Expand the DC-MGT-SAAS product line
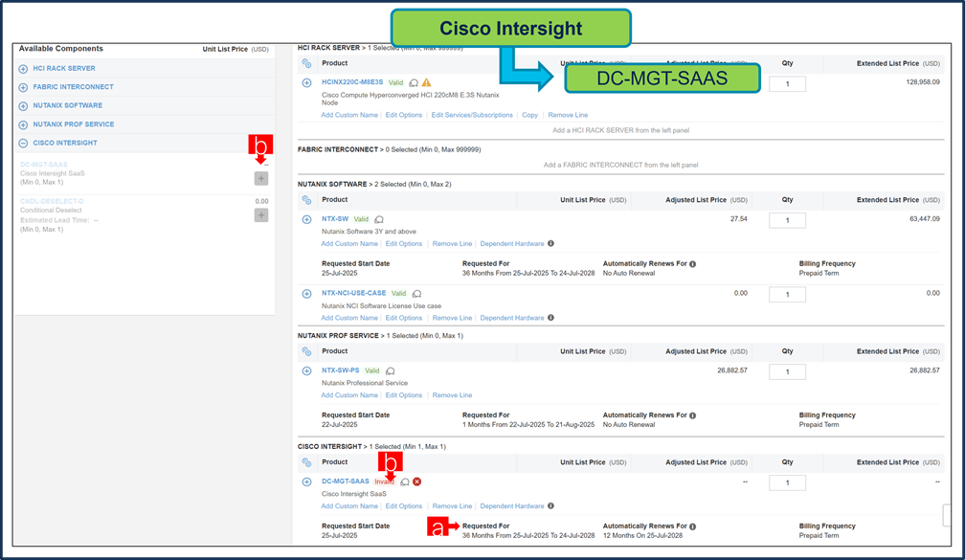The width and height of the screenshot is (965, 560). [x=306, y=482]
